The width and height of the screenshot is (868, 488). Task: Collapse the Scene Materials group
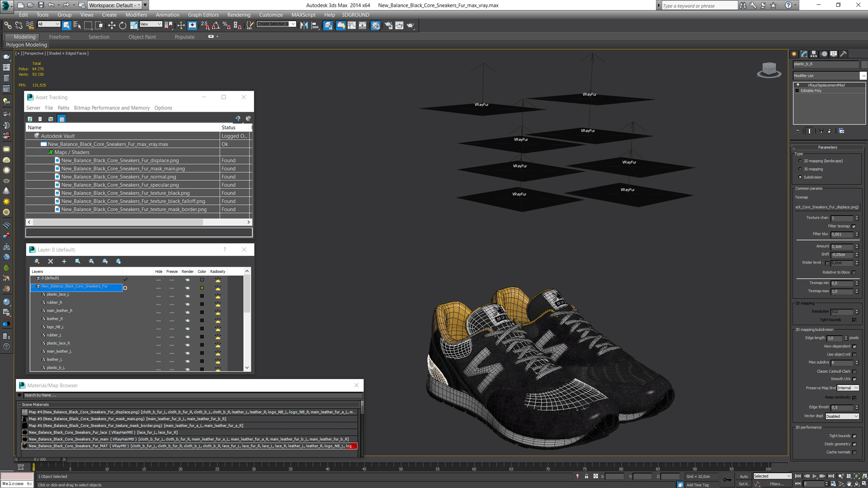20,405
